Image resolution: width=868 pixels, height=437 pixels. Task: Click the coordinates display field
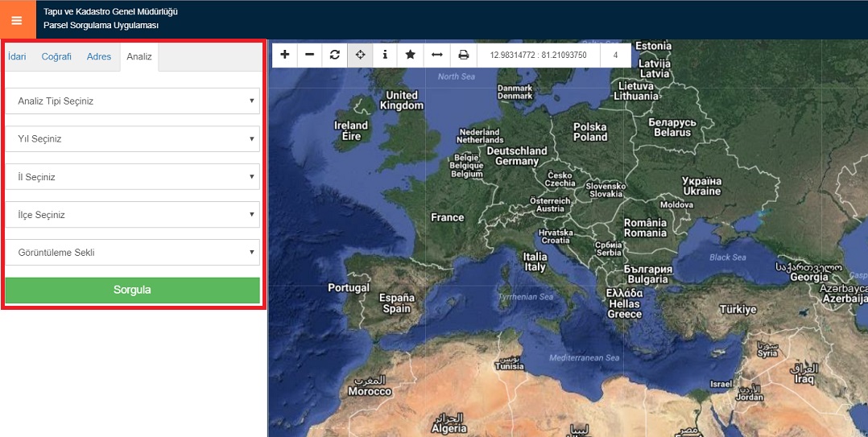[x=538, y=56]
